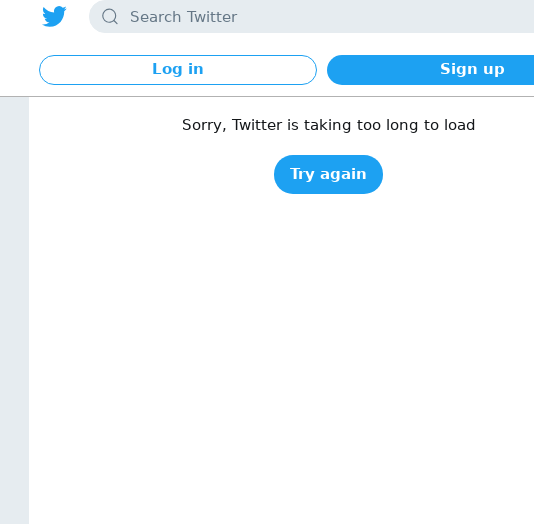The height and width of the screenshot is (524, 534).
Task: Click the rounded gray search bar background
Action: coord(312,16)
